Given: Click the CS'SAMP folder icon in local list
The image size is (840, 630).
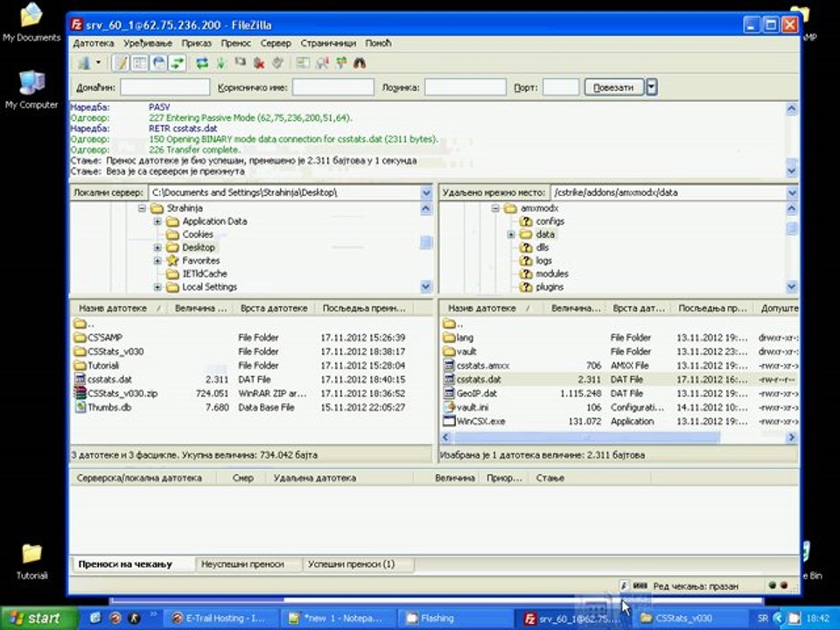Looking at the screenshot, I should point(80,338).
